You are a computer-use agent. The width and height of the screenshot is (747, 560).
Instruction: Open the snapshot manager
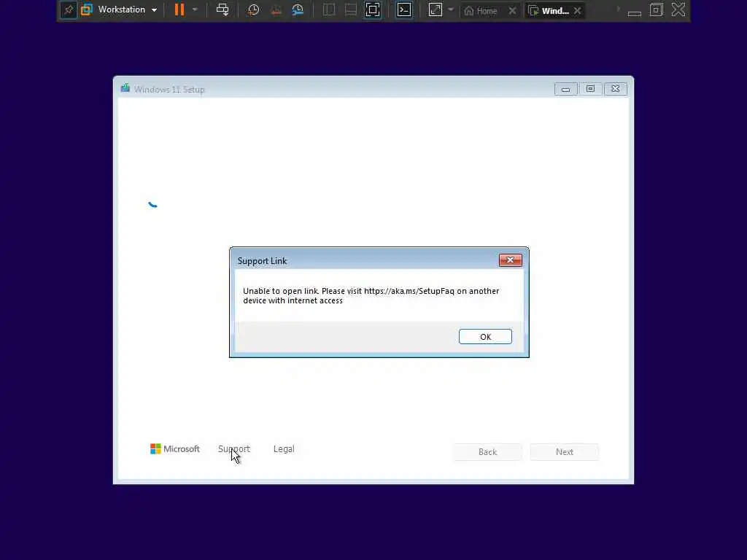pos(298,10)
